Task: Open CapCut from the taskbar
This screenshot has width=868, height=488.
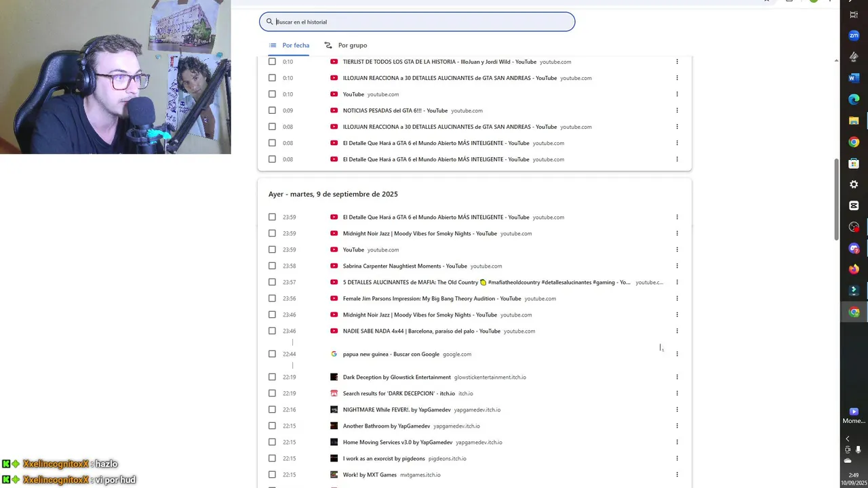Action: (854, 205)
